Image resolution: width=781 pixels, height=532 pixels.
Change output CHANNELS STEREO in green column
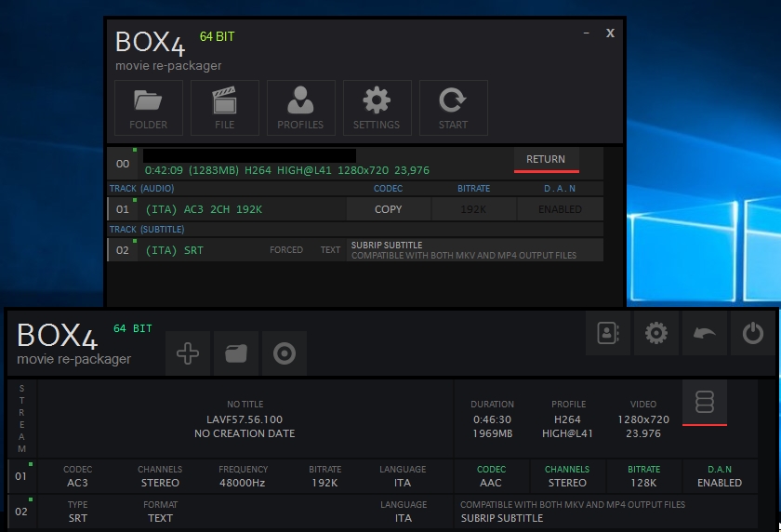click(567, 476)
